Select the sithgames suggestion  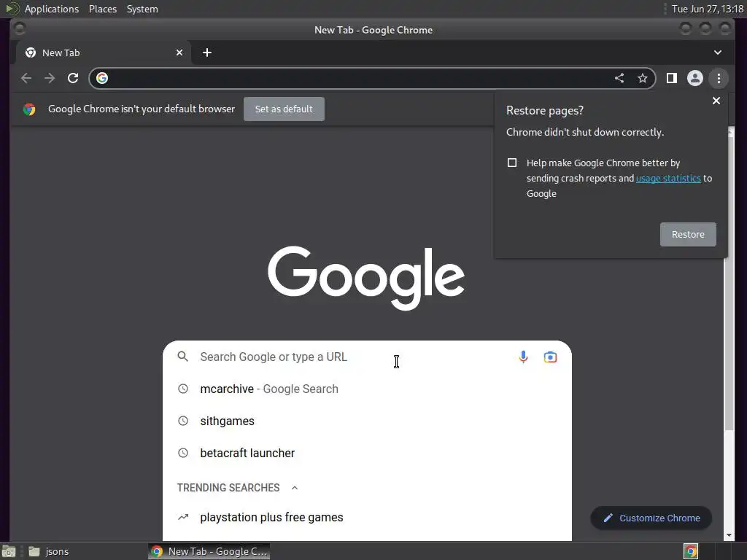click(367, 421)
